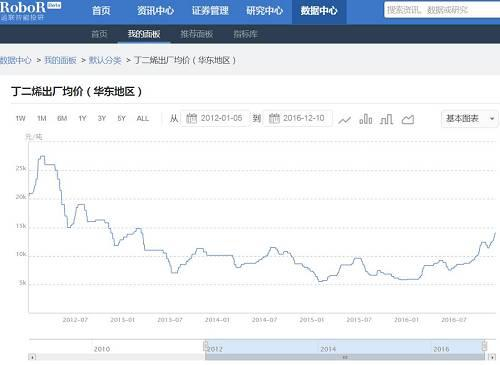Open the 数据中心 navigation item
Screen dimensions: 500x365
(319, 11)
